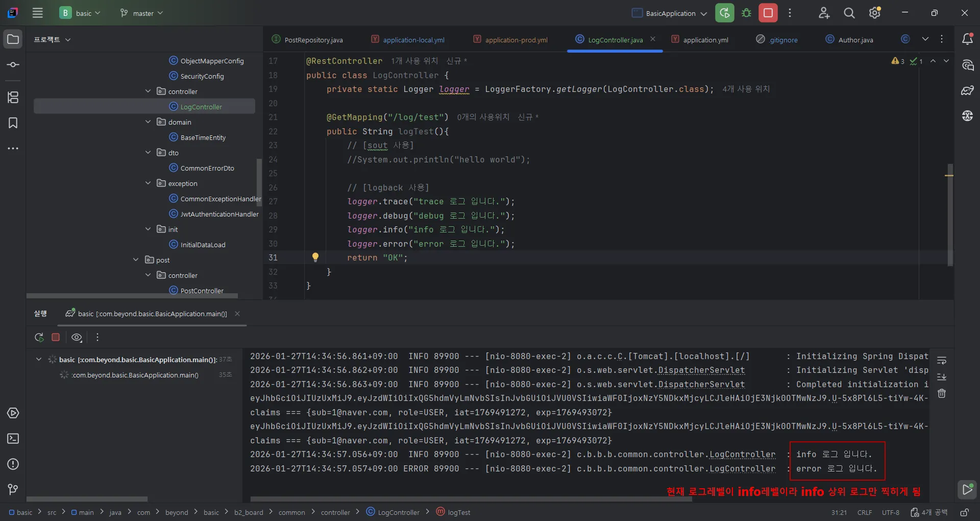Viewport: 980px width, 521px height.
Task: Go to previous highlighted error arrow
Action: (x=933, y=61)
